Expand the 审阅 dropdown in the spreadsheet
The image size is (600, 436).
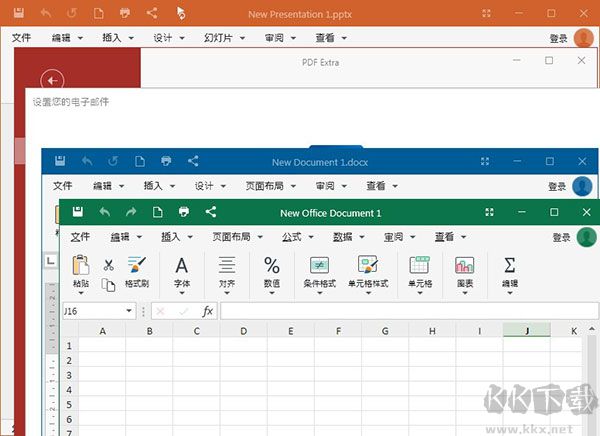(413, 237)
